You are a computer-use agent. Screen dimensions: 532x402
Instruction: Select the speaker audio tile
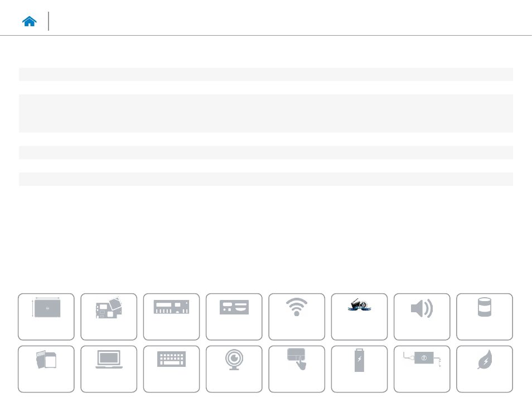422,317
